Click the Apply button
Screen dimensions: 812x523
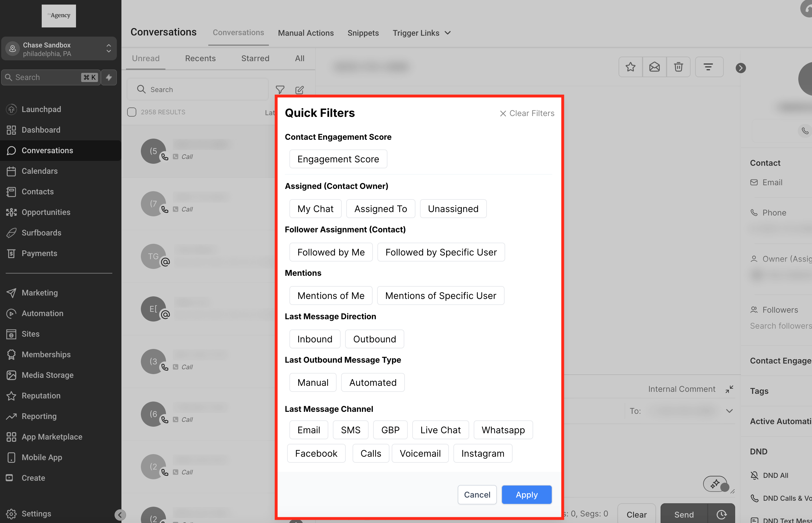526,494
